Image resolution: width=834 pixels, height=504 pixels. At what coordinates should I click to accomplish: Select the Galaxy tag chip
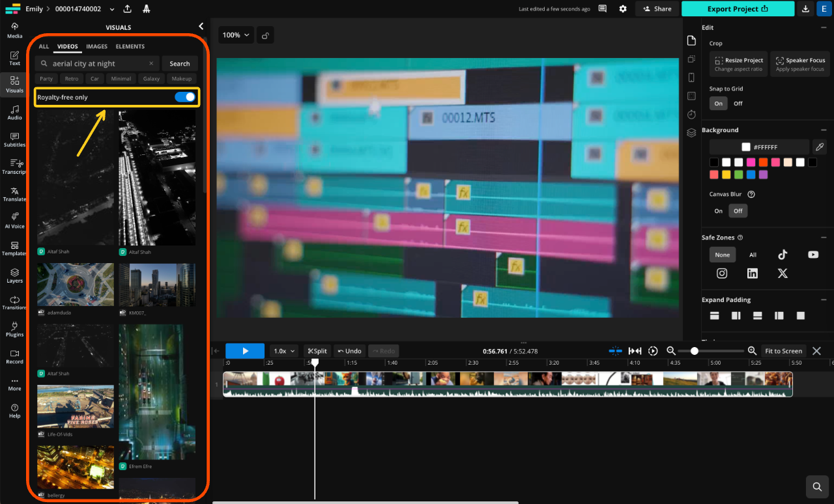151,79
